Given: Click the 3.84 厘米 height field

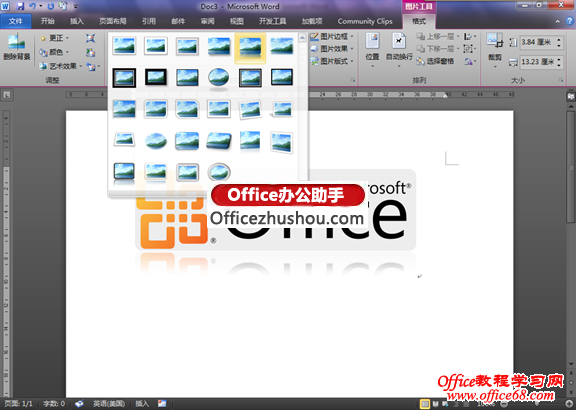Looking at the screenshot, I should coord(541,42).
